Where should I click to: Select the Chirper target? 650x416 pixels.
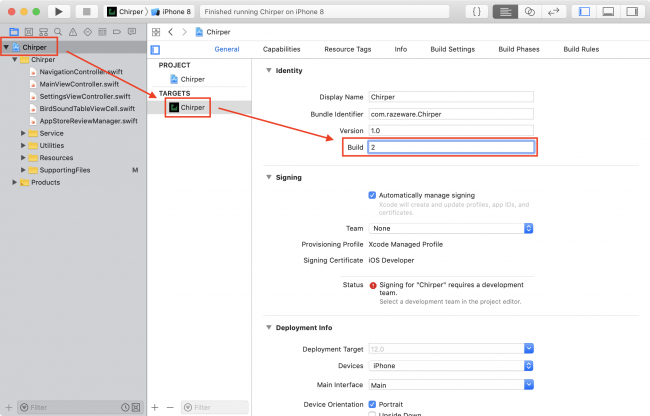tap(187, 107)
